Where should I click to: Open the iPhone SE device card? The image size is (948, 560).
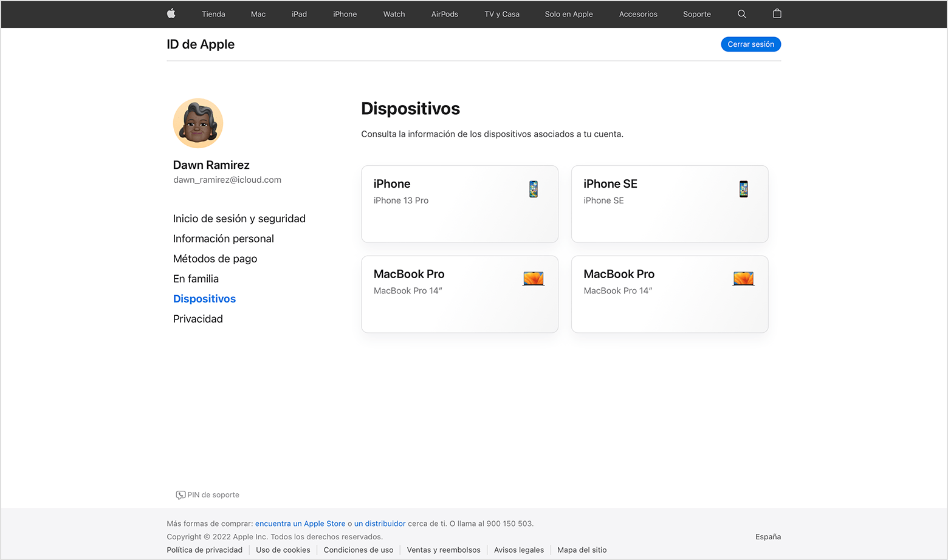(x=670, y=204)
